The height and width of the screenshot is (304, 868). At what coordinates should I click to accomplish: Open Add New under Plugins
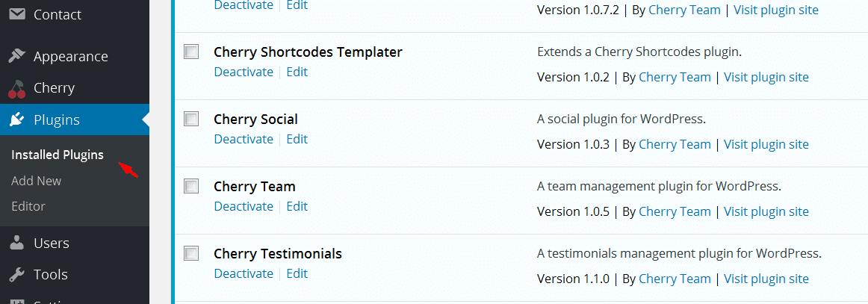37,181
